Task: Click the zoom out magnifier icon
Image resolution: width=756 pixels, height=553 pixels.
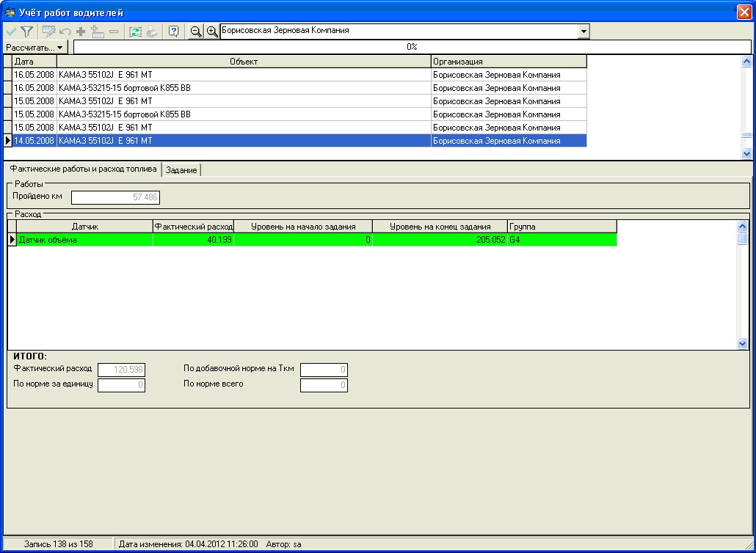Action: [196, 32]
